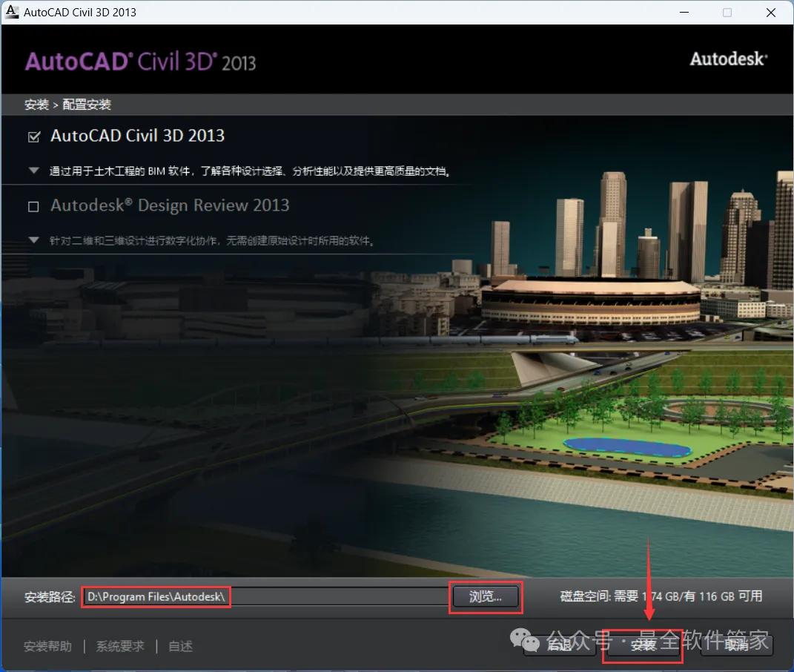The height and width of the screenshot is (672, 794).
Task: Open the 自述 readme link
Action: pos(180,646)
